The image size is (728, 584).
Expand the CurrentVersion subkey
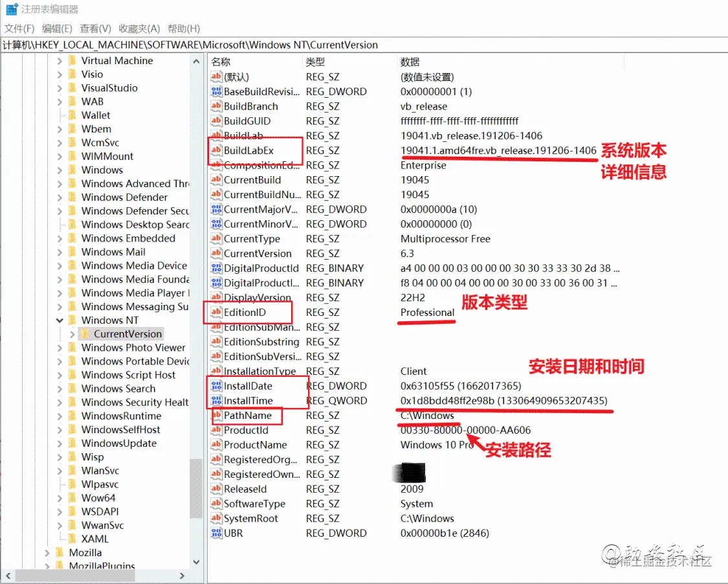tap(72, 334)
